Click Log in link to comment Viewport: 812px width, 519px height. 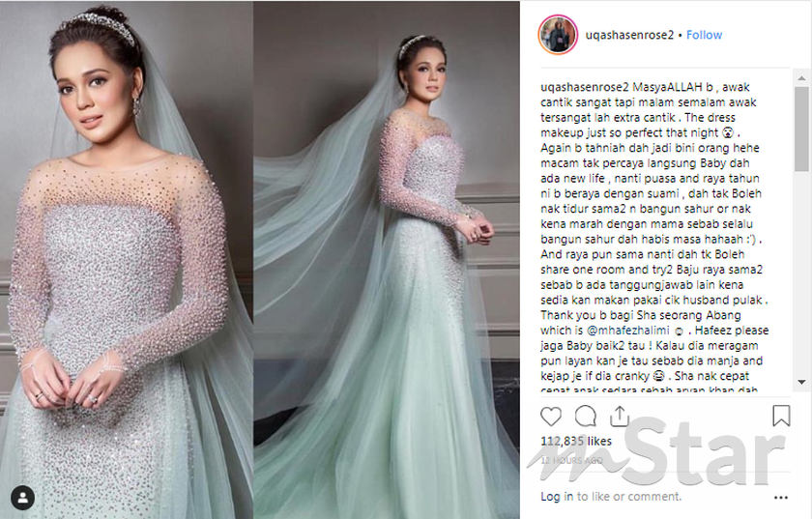[x=557, y=496]
